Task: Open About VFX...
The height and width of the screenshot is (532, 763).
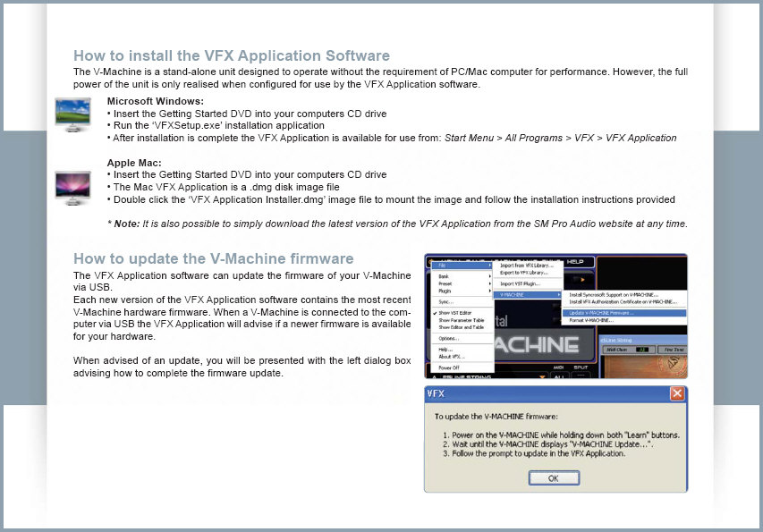Action: (x=462, y=357)
